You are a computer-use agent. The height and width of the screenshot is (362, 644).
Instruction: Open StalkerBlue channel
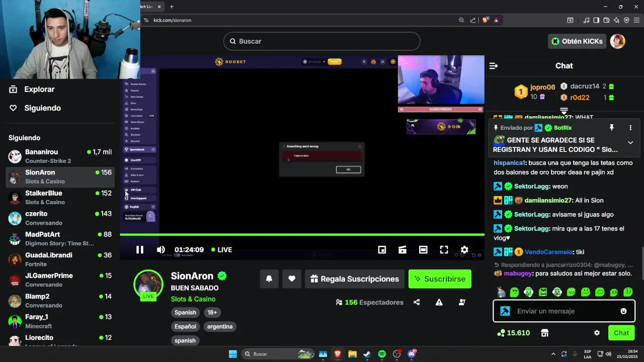(x=60, y=197)
